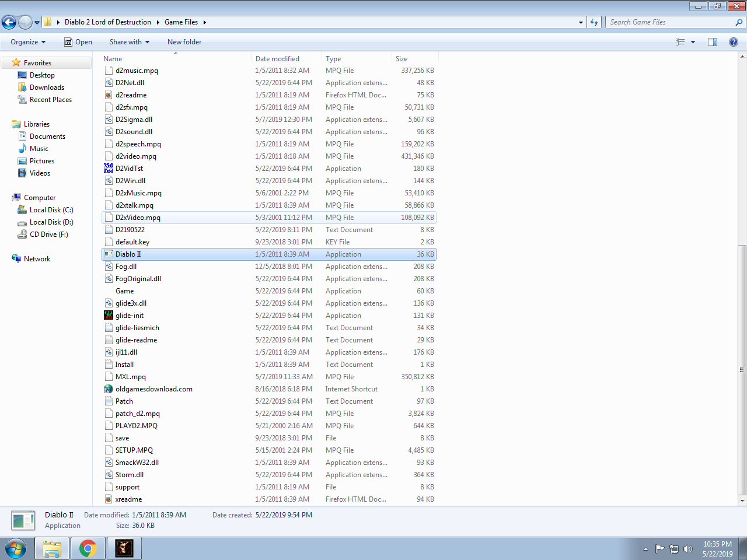Select the d2music.mpq file
Image resolution: width=747 pixels, height=560 pixels.
pos(269,71)
